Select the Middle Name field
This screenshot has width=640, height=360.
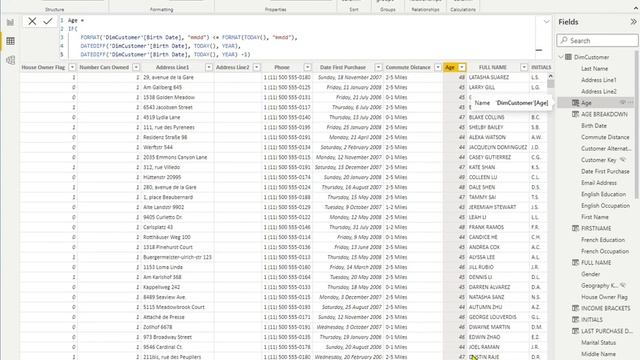pos(598,354)
